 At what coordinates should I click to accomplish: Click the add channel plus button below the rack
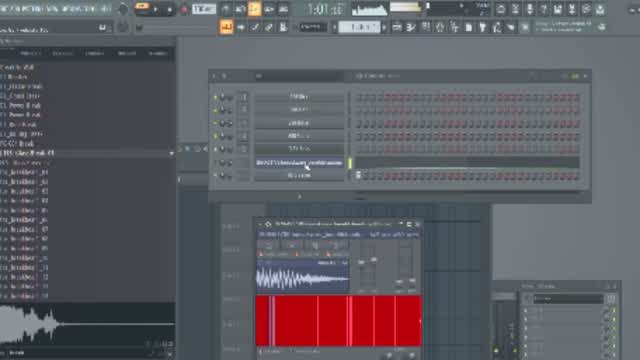(x=300, y=197)
